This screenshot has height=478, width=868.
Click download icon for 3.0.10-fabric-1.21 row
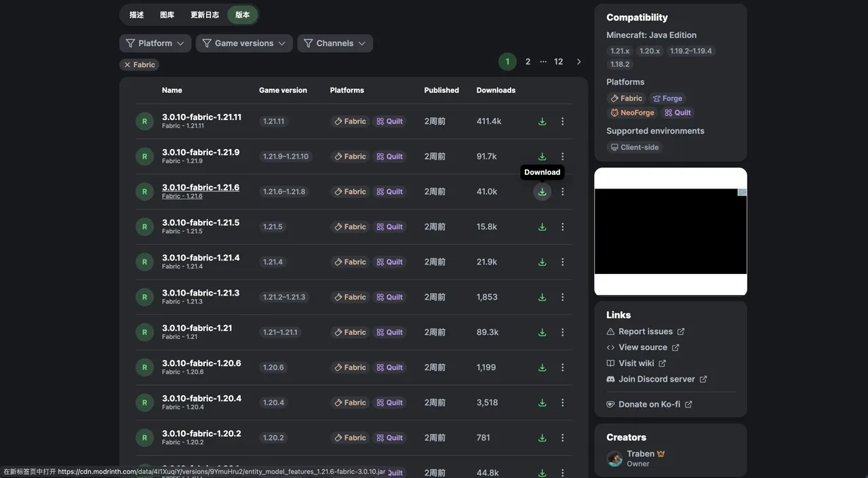[542, 332]
